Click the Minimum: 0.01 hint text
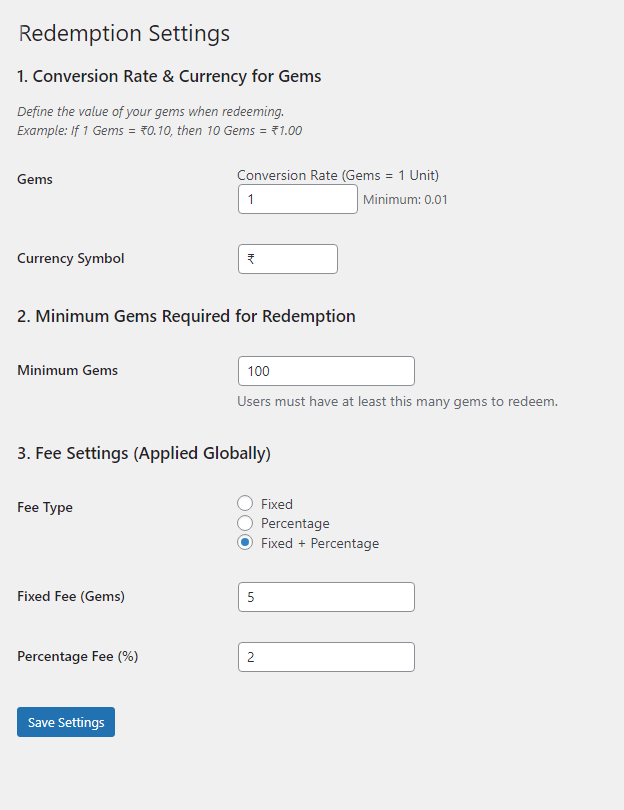Image resolution: width=624 pixels, height=810 pixels. point(405,199)
